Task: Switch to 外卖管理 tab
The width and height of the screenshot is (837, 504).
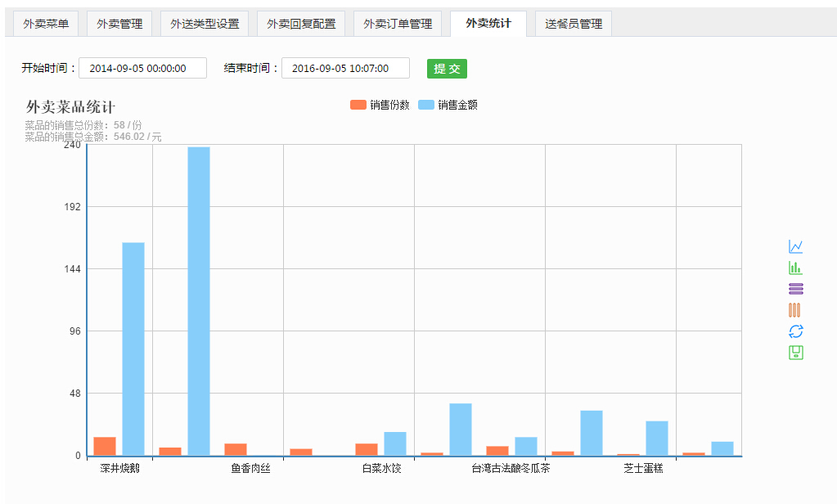Action: click(x=119, y=24)
